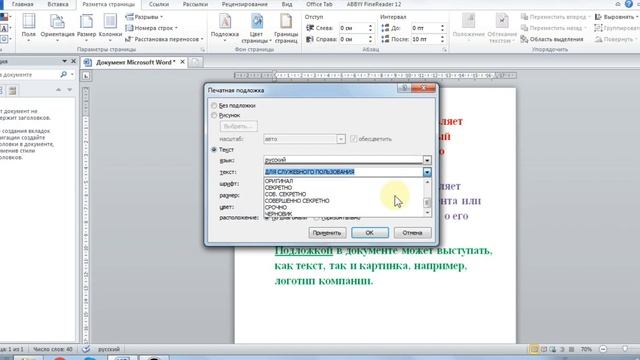
Task: Click the Число слов status entry
Action: 53,349
